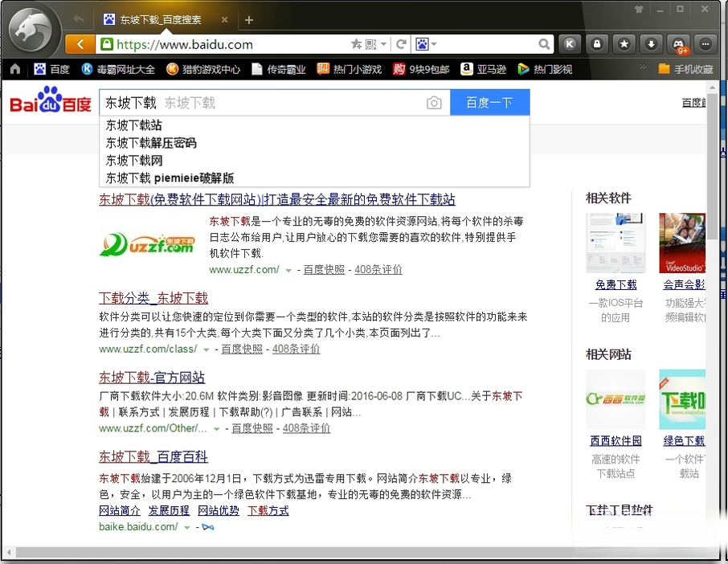Click the vertical scrollbar thumb
The image size is (728, 564).
(712, 167)
